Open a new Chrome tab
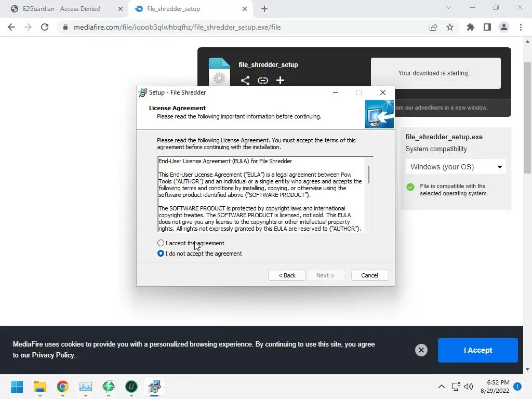 [x=264, y=9]
